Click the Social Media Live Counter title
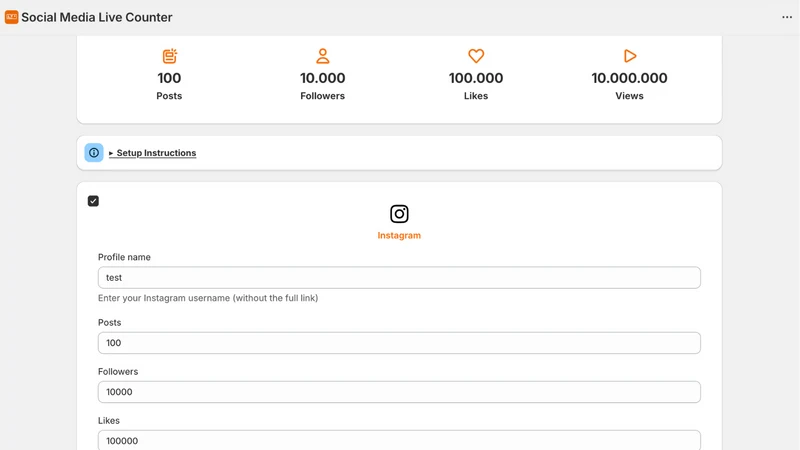Viewport: 800px width, 450px height. [x=97, y=17]
